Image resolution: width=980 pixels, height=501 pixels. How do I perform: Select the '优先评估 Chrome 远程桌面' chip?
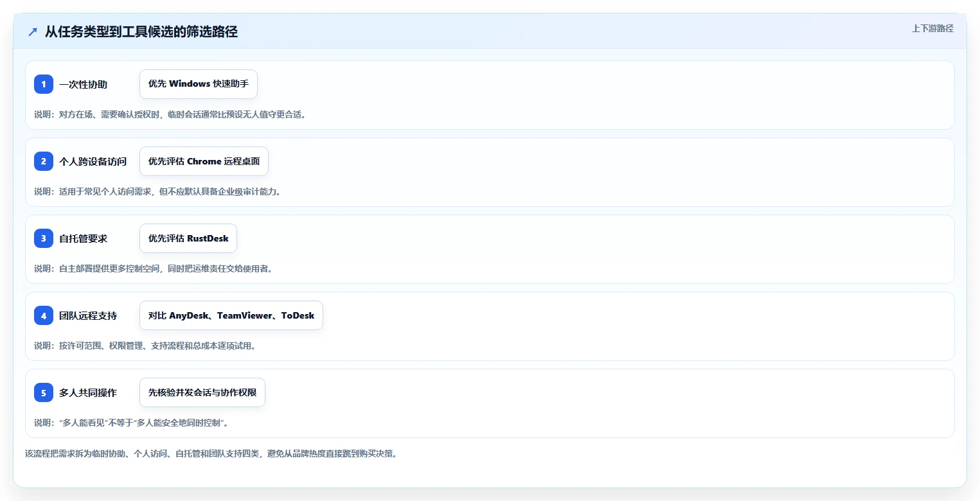click(204, 161)
